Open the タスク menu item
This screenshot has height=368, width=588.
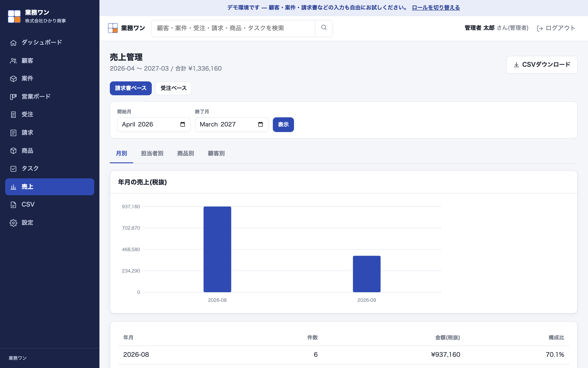pos(50,169)
